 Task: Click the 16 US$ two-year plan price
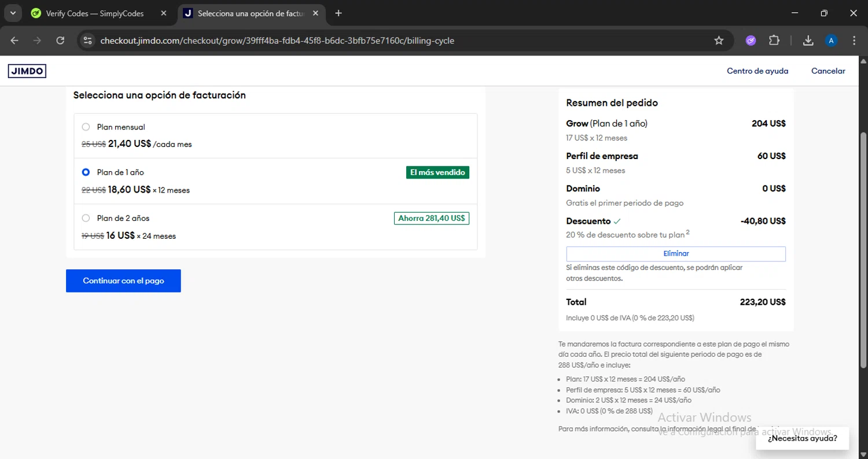click(120, 235)
